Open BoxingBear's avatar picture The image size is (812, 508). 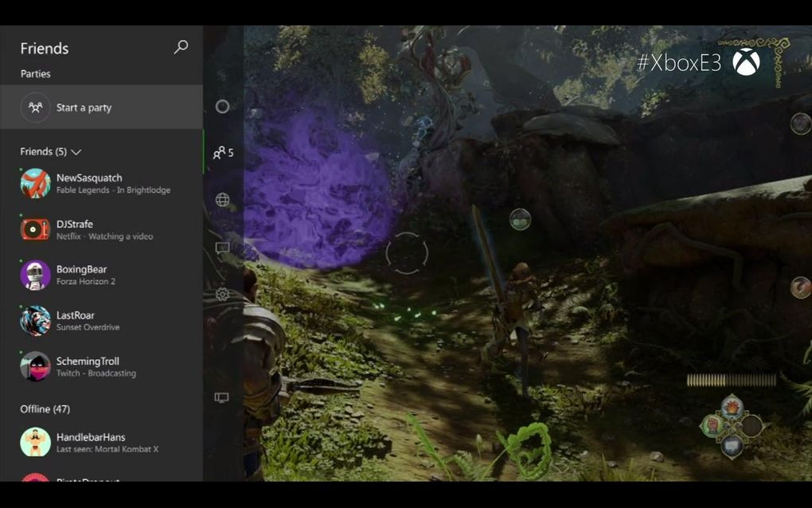pos(35,275)
